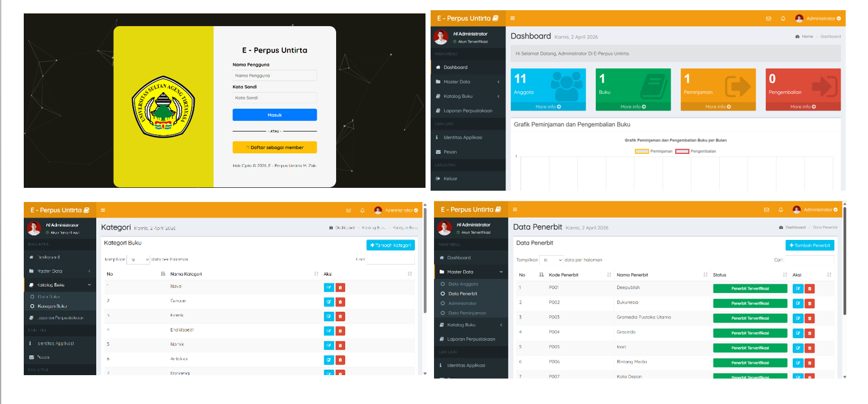Delete the Gramedia Pustaka Utama publisher

(810, 319)
